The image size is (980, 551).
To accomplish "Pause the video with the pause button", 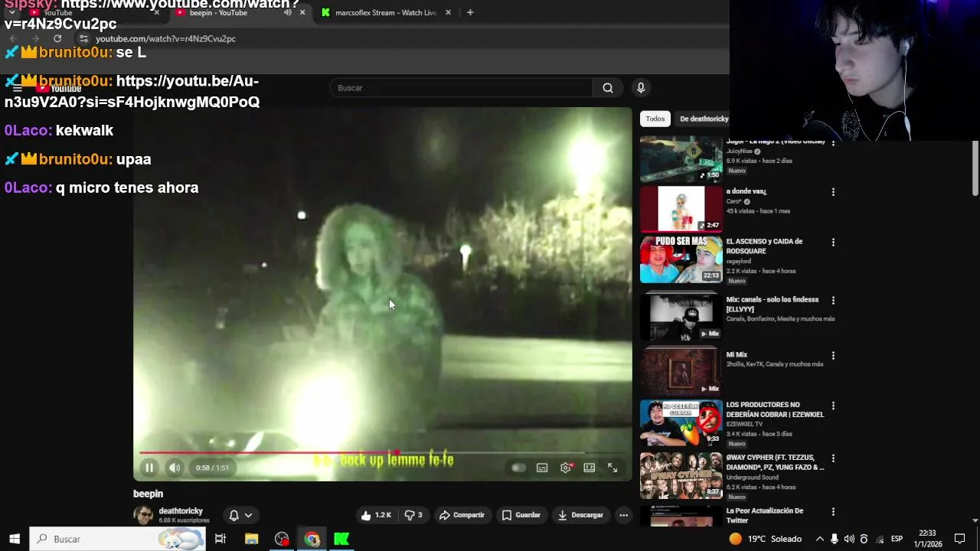I will pos(149,468).
